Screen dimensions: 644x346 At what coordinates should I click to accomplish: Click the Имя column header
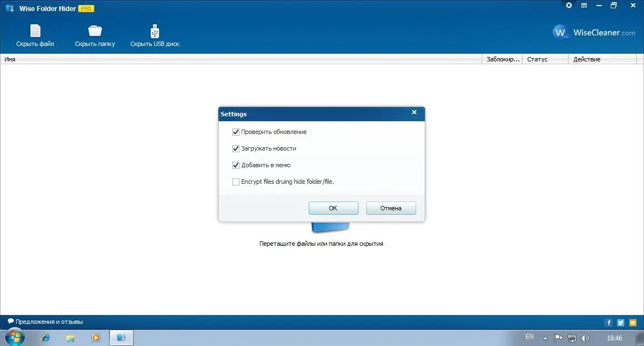click(x=241, y=59)
